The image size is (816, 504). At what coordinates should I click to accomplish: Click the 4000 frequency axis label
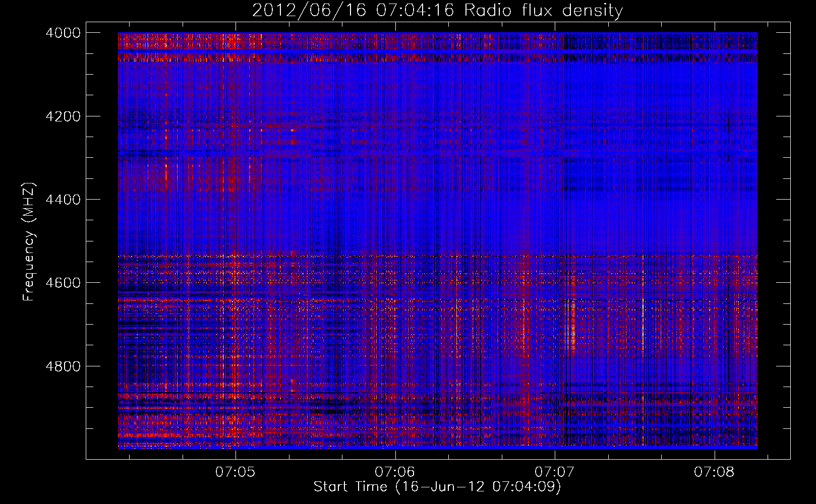pos(63,33)
